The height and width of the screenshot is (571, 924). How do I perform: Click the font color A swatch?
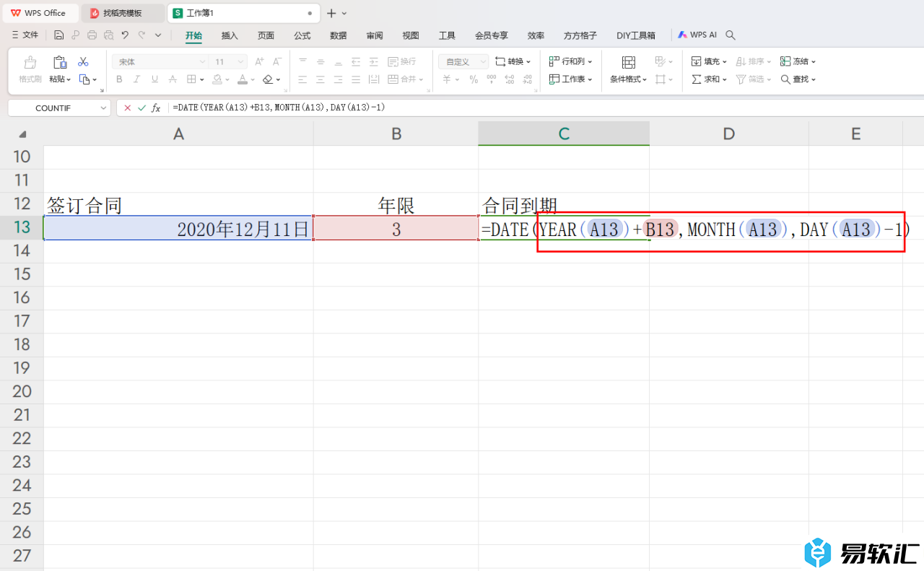point(242,79)
